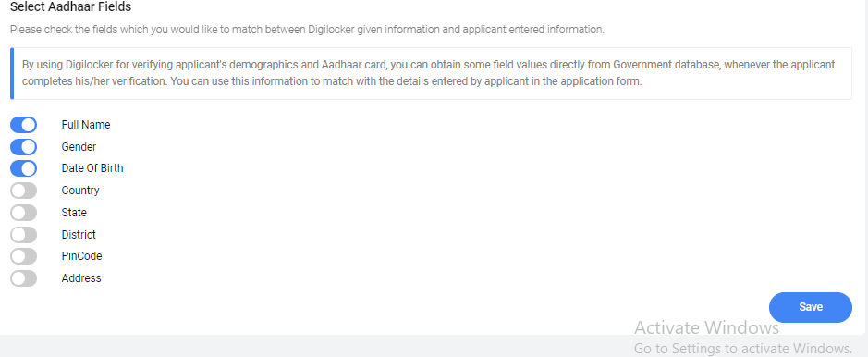
Task: Click the 'Please check the fields' instruction text
Action: (x=307, y=30)
